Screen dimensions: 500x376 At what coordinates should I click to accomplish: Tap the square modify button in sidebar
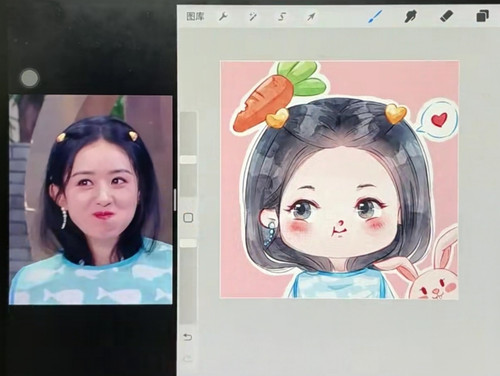(188, 218)
